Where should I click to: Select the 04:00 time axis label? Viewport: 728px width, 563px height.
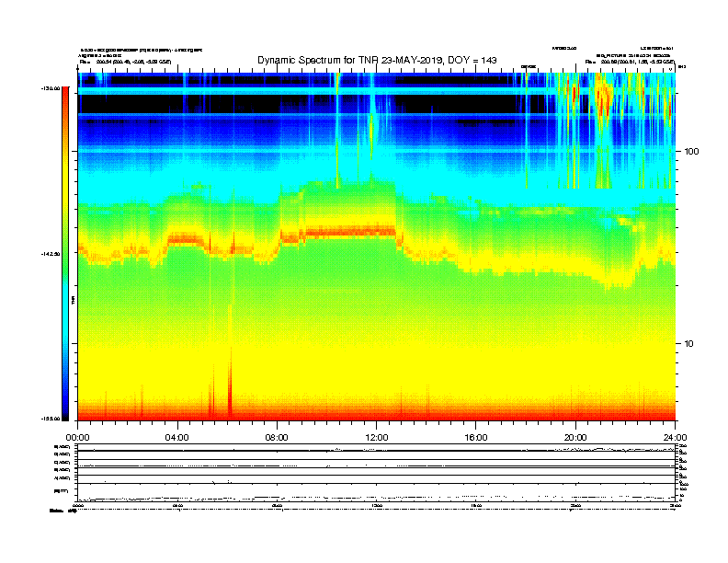176,438
